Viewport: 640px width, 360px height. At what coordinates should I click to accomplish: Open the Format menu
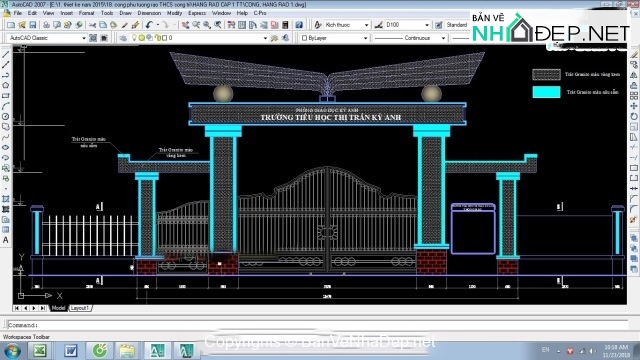coord(86,13)
